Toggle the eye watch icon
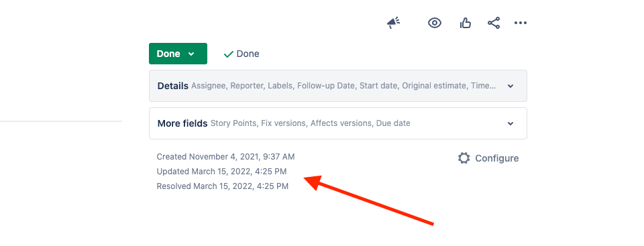The height and width of the screenshot is (246, 644). (435, 23)
